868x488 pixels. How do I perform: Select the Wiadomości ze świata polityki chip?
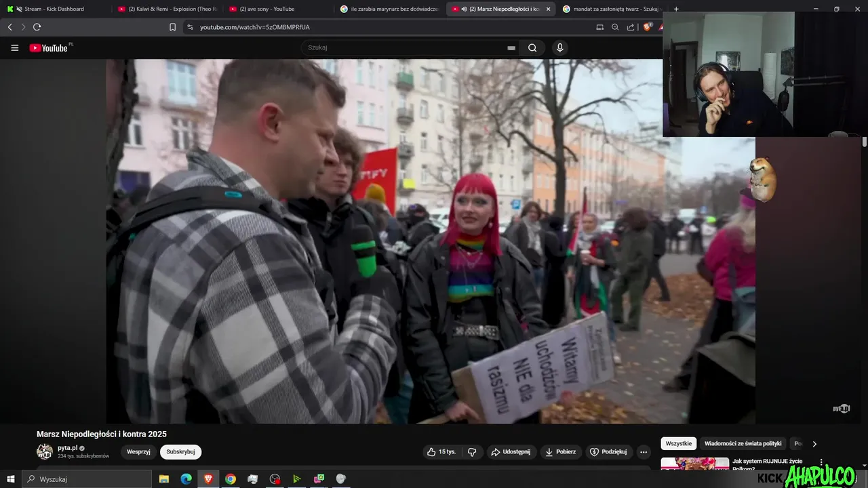click(743, 443)
